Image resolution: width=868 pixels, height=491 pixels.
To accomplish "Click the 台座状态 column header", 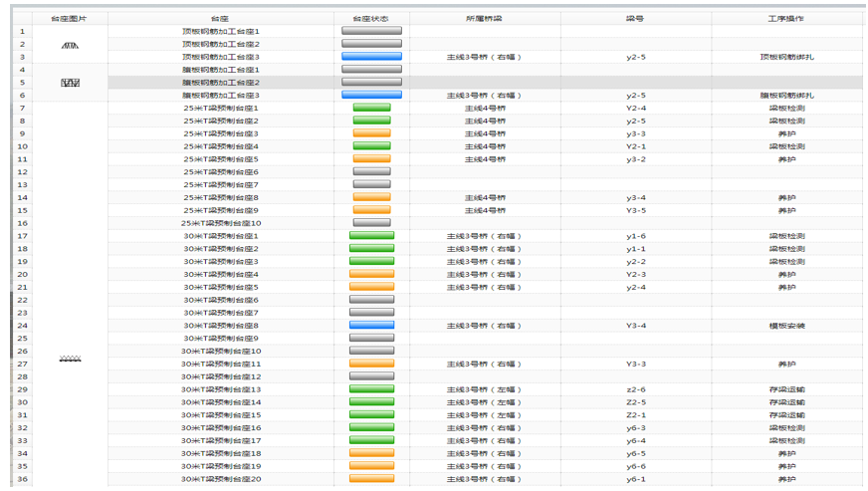I will [x=371, y=19].
